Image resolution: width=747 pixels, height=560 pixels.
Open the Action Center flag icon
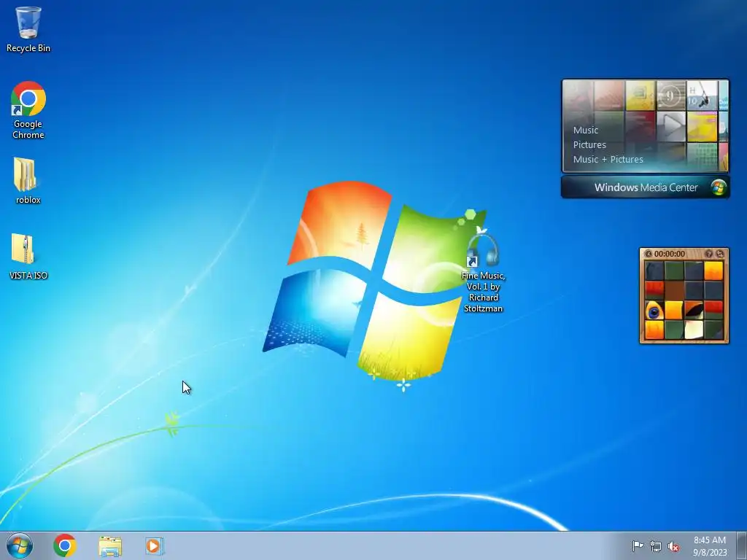(x=637, y=546)
